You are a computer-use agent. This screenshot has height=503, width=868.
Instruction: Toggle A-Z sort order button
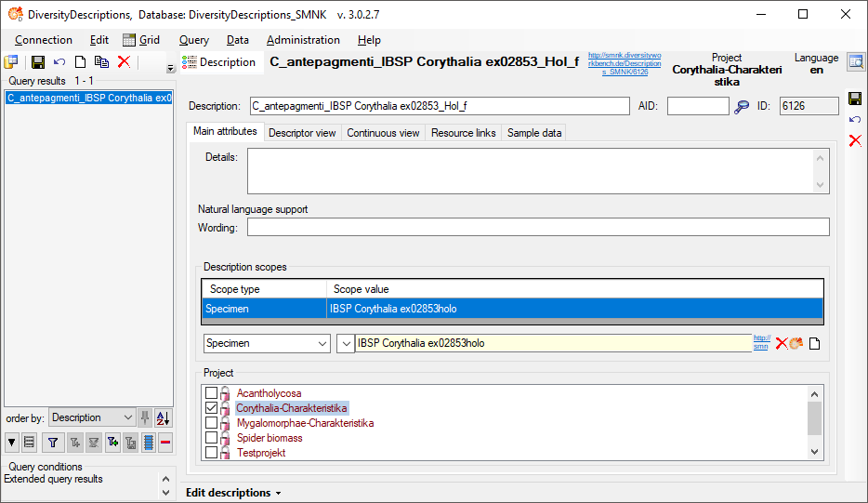coord(164,417)
